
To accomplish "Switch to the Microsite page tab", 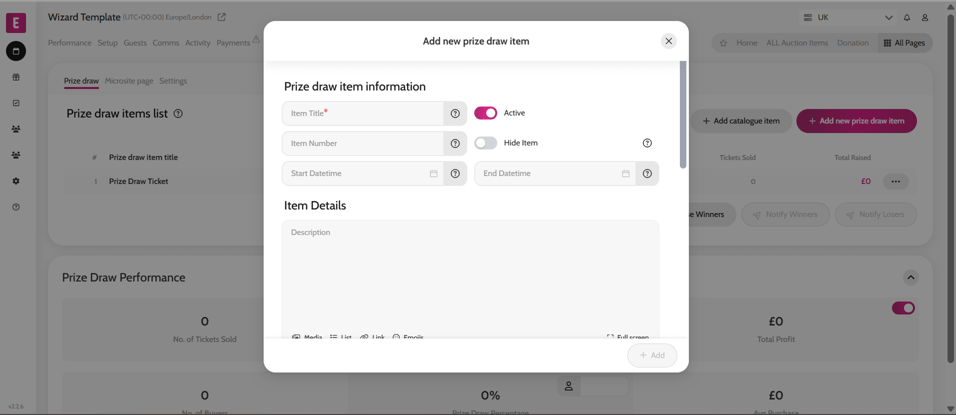I will (x=129, y=81).
